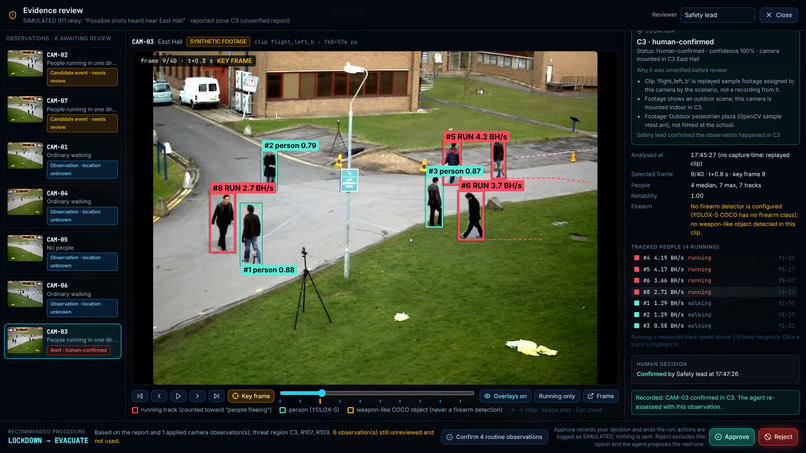The image size is (806, 453).
Task: Click the Alert human-confirmed badge on CAM-03
Action: (x=79, y=350)
